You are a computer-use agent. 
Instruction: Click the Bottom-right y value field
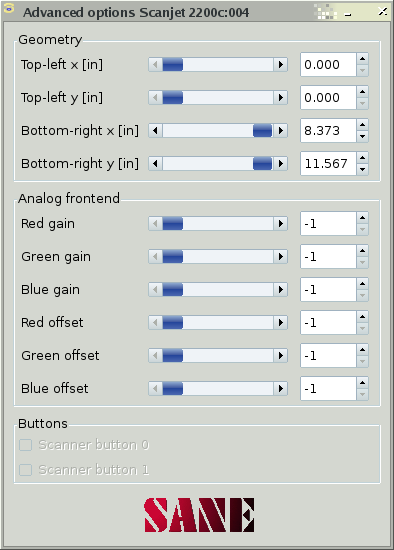coord(328,164)
